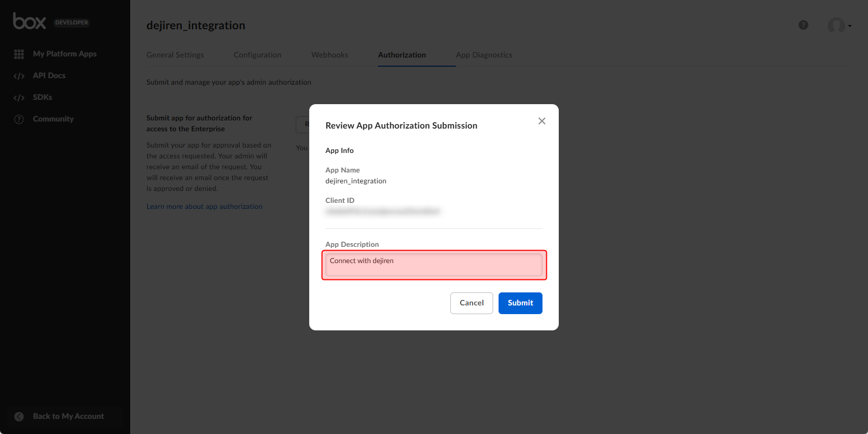The width and height of the screenshot is (868, 434).
Task: Close the Review App Authorization dialog
Action: pos(541,121)
